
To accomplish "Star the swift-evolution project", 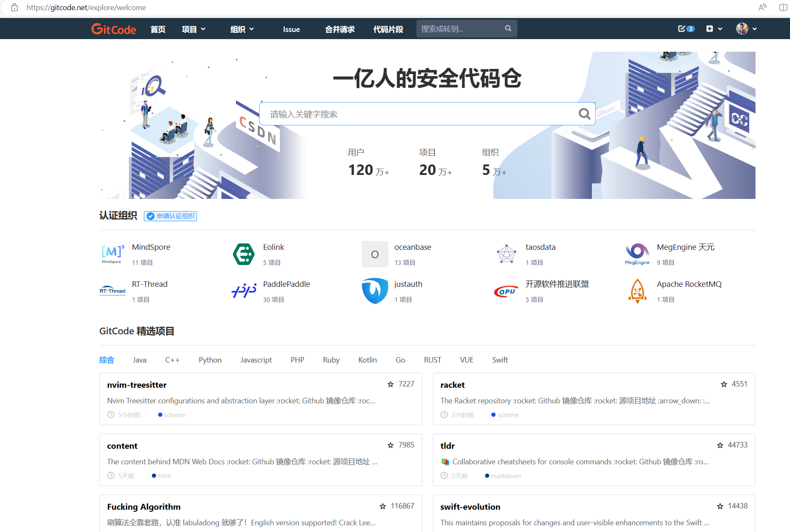I will click(x=720, y=506).
